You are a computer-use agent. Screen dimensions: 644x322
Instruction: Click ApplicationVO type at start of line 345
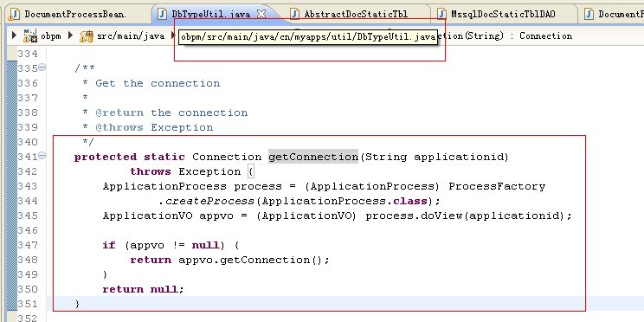[x=147, y=216]
